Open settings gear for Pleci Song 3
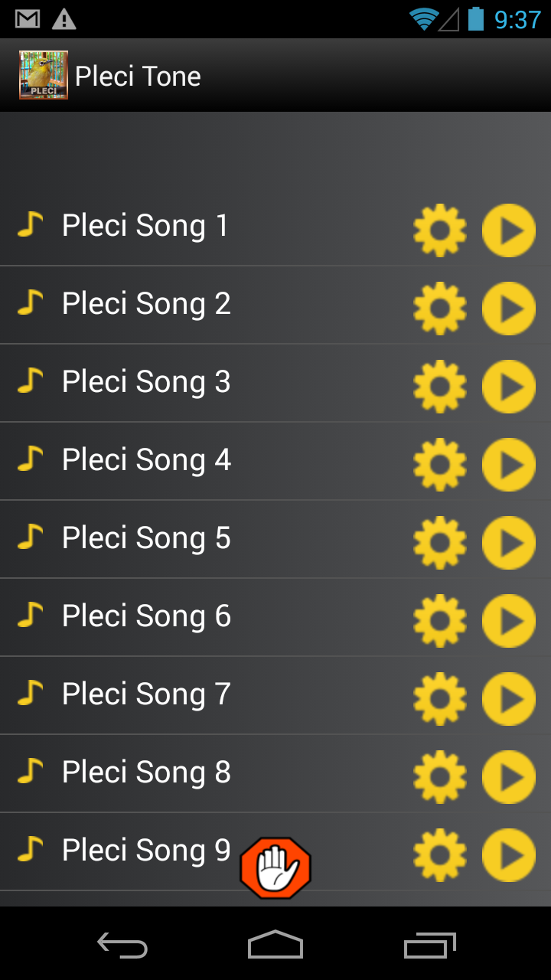 440,387
